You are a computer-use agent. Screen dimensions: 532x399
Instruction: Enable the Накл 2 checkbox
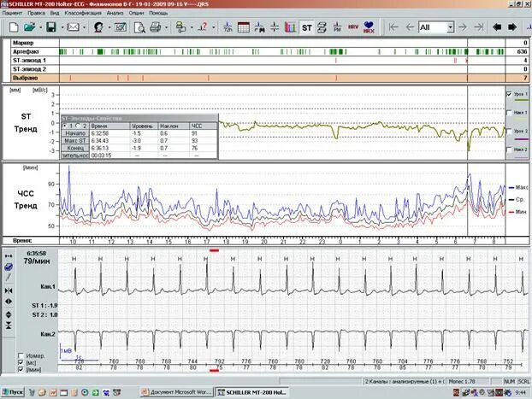509,150
